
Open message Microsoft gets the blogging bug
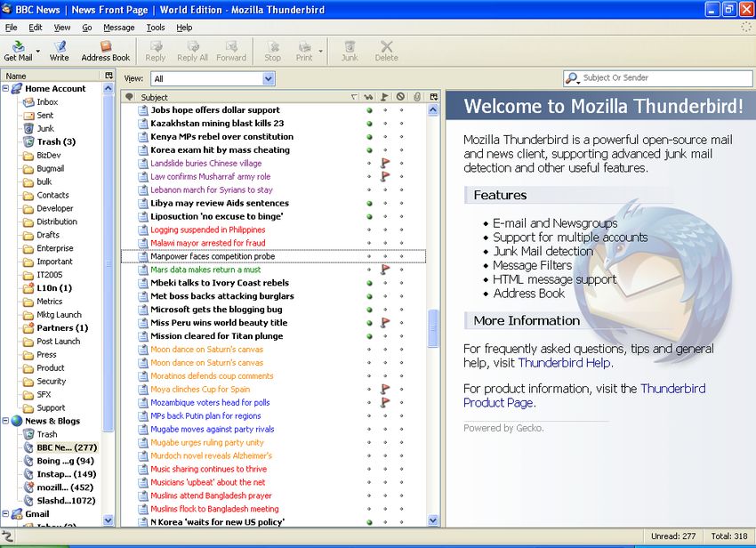[273, 310]
